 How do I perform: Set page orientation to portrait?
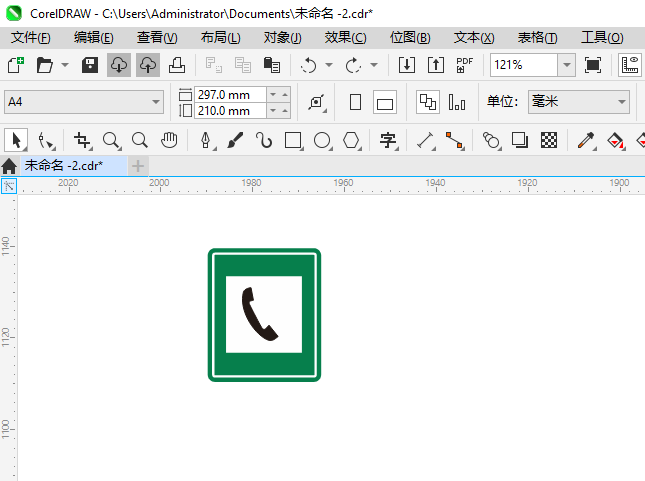click(355, 102)
